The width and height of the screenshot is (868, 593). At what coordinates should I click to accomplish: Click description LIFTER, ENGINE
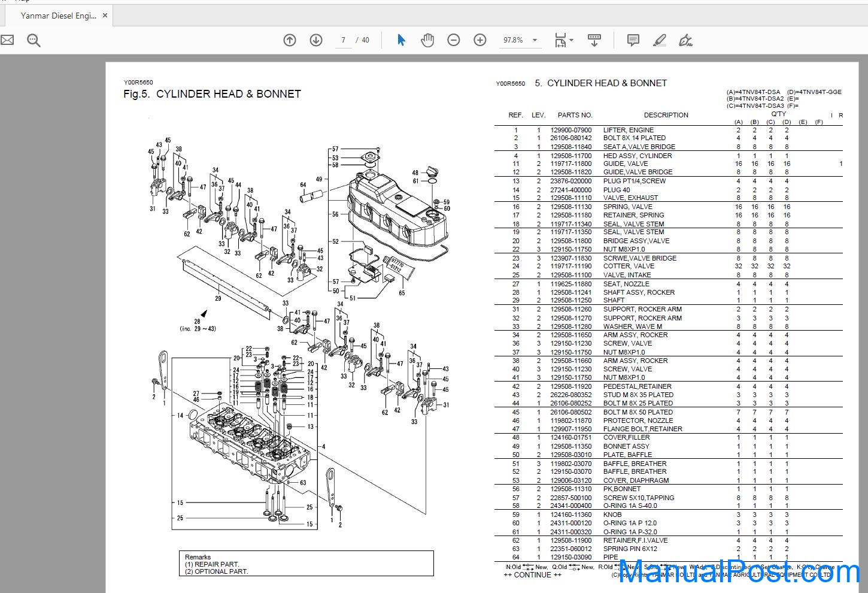coord(629,130)
